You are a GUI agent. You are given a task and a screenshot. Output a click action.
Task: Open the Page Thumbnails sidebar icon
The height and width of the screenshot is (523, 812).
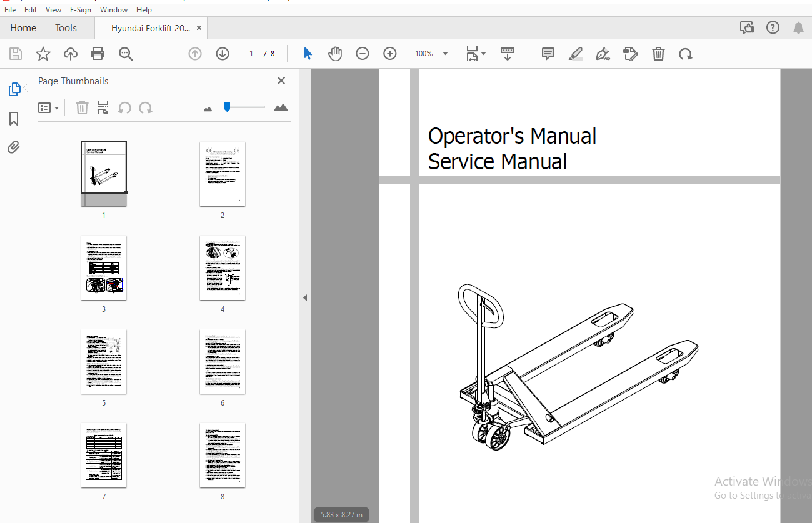point(14,89)
